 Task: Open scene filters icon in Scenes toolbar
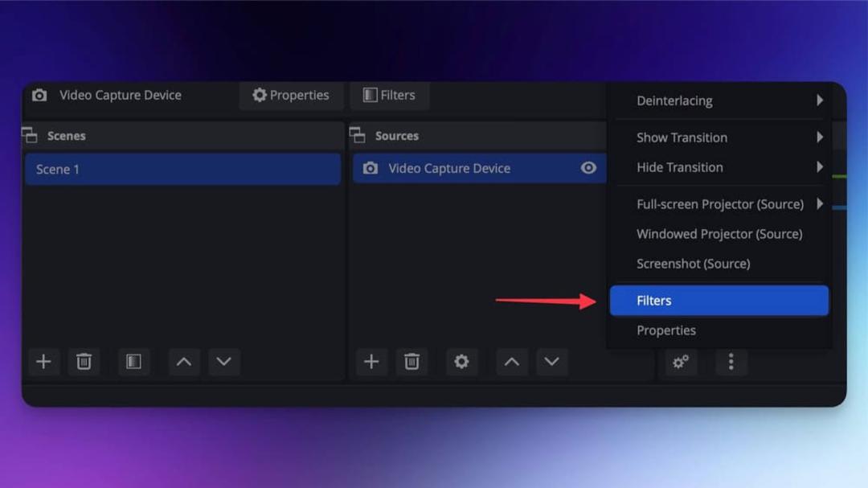(133, 362)
